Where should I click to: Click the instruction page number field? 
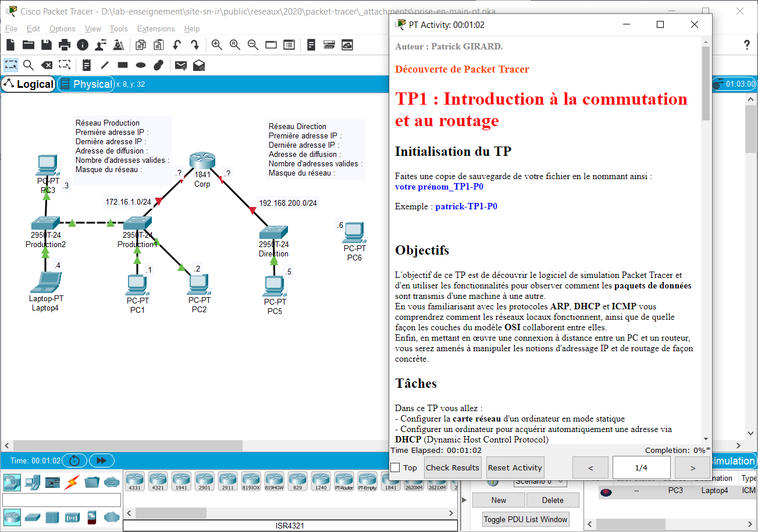pos(641,467)
